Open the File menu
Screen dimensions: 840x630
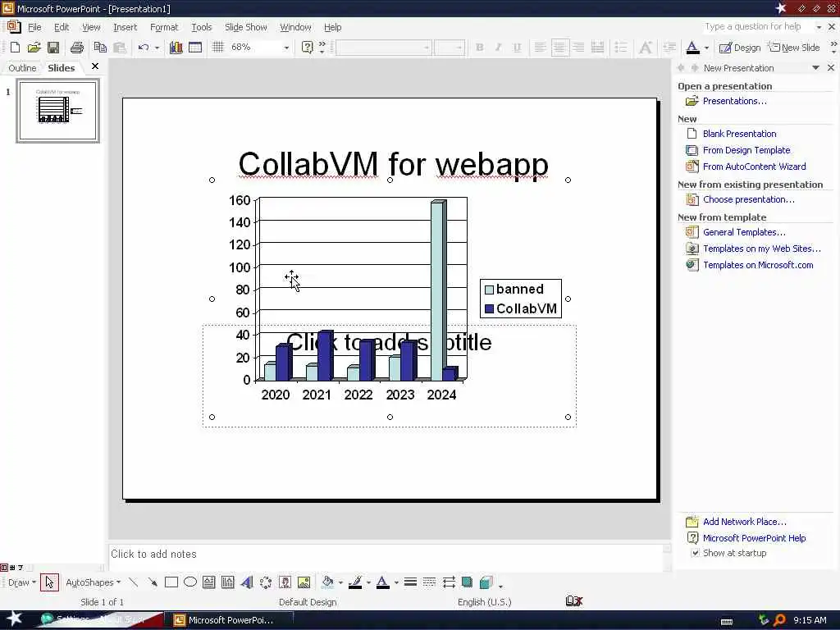34,27
